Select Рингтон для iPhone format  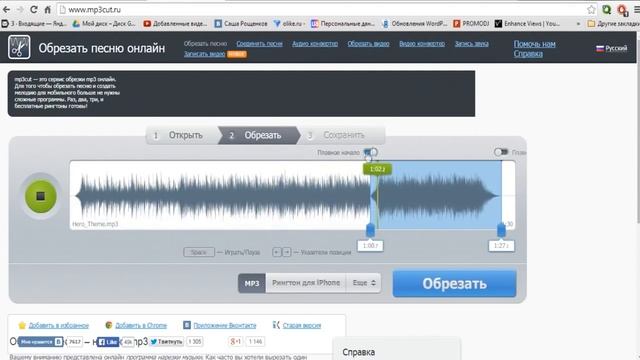point(306,283)
